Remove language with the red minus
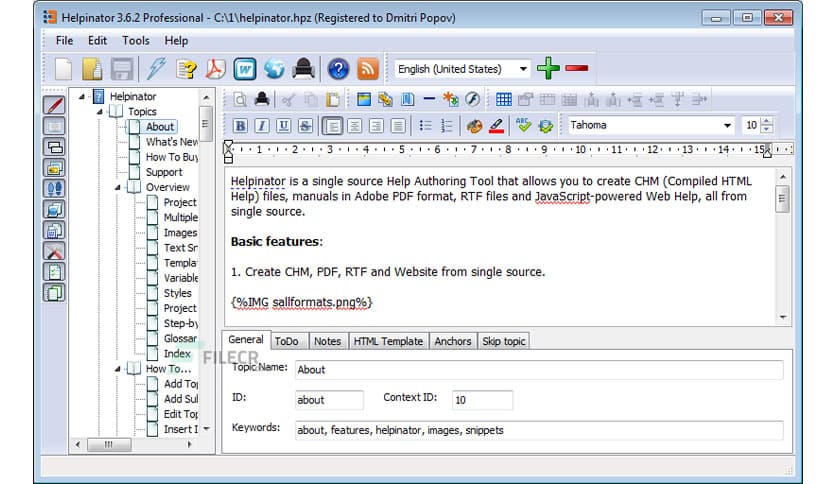This screenshot has width=836, height=484. click(x=577, y=68)
